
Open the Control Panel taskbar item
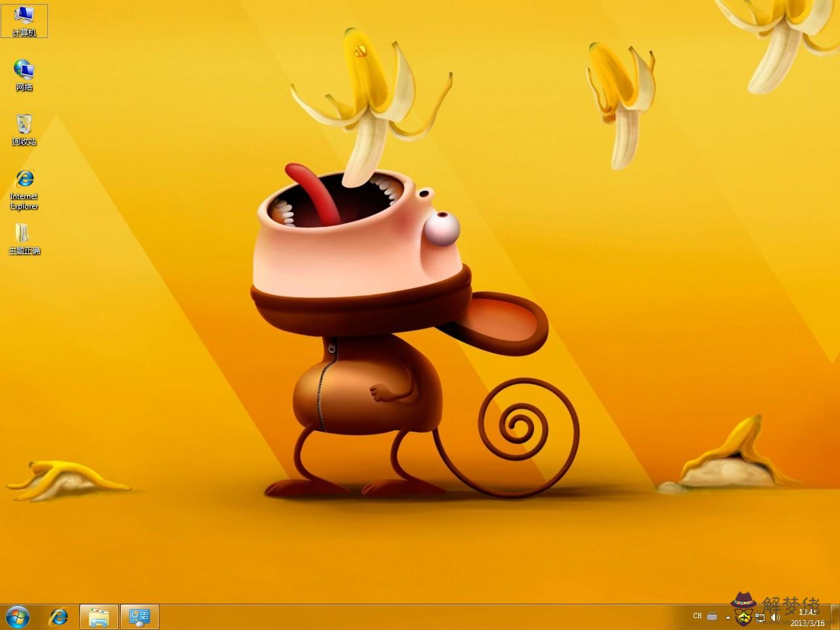140,617
